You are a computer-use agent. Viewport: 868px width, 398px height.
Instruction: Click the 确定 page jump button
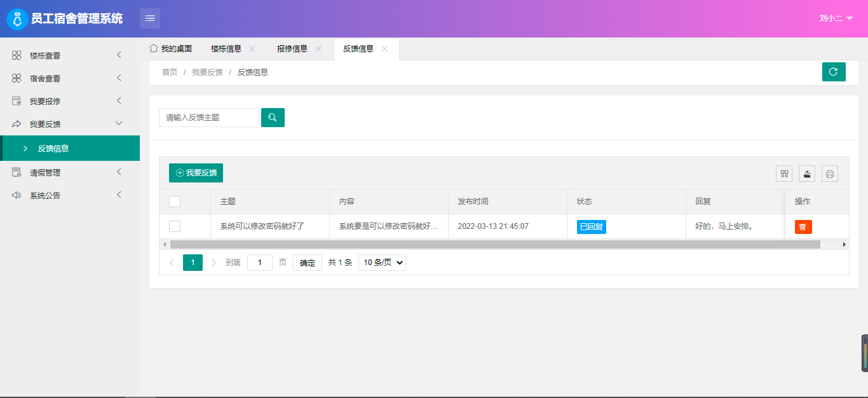coord(308,263)
